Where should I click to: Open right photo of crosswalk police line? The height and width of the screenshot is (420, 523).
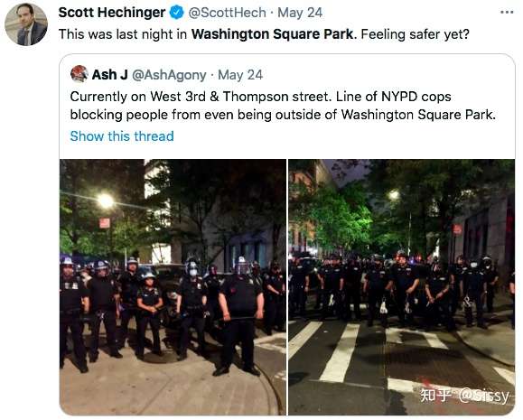pos(402,287)
